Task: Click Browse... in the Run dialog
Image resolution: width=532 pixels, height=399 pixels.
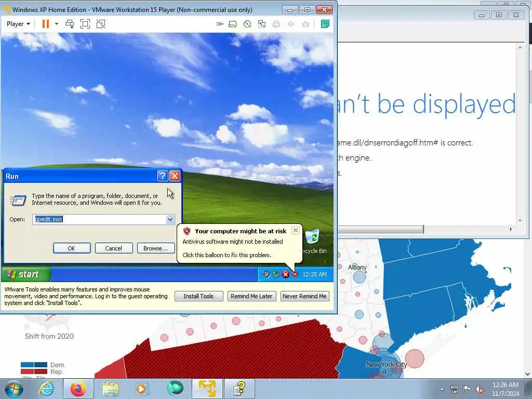Action: (x=155, y=248)
